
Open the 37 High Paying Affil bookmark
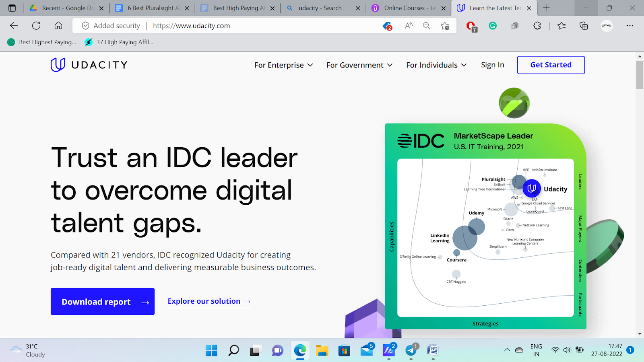click(x=119, y=42)
